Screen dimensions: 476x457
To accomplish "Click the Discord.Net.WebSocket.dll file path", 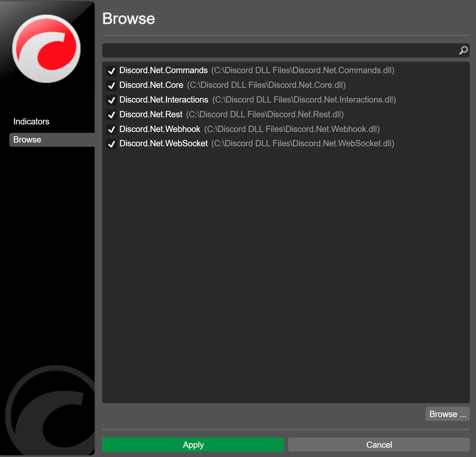I will point(303,143).
